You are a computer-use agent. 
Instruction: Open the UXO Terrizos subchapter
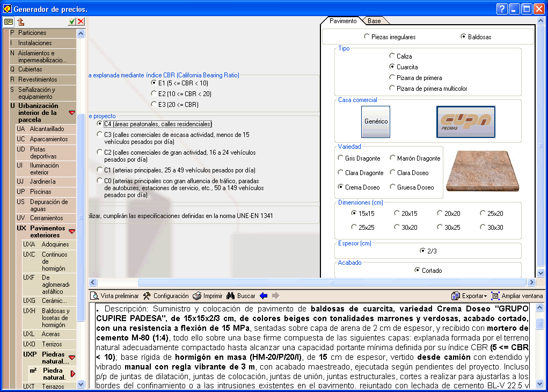(x=49, y=344)
